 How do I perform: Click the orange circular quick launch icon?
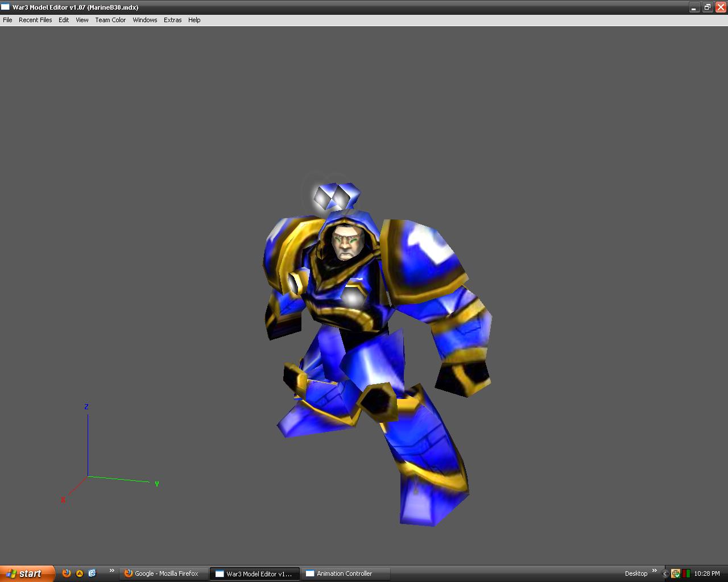point(80,573)
